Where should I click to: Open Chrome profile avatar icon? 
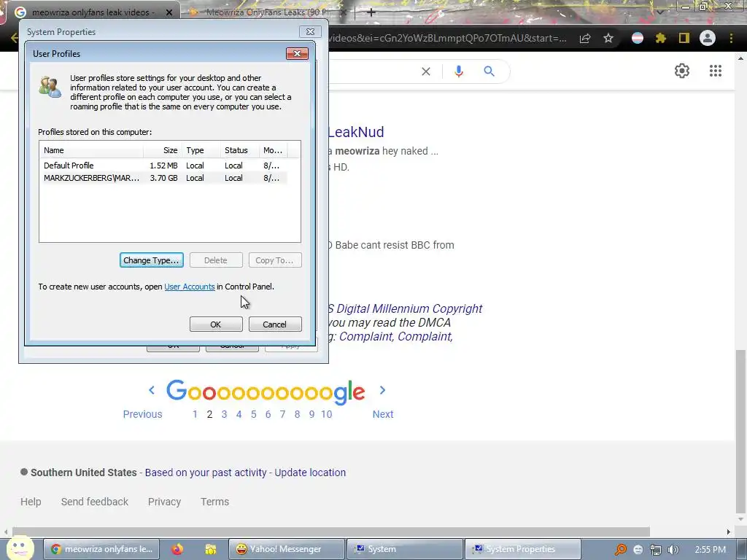[x=708, y=38]
